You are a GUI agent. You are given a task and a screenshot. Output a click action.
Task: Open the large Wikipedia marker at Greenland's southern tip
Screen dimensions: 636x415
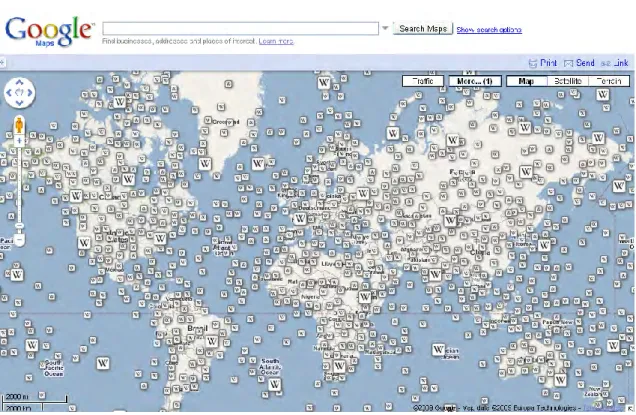[x=205, y=163]
